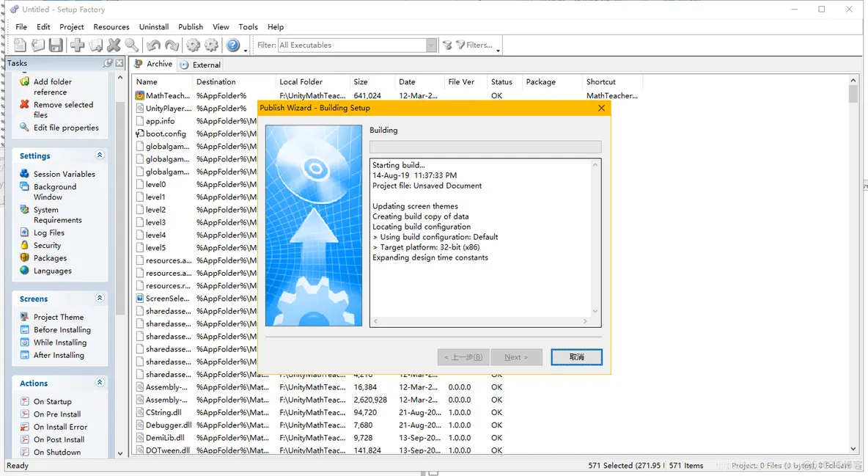The width and height of the screenshot is (868, 476).
Task: Click Tasks panel scroll-up arrow
Action: (x=120, y=78)
